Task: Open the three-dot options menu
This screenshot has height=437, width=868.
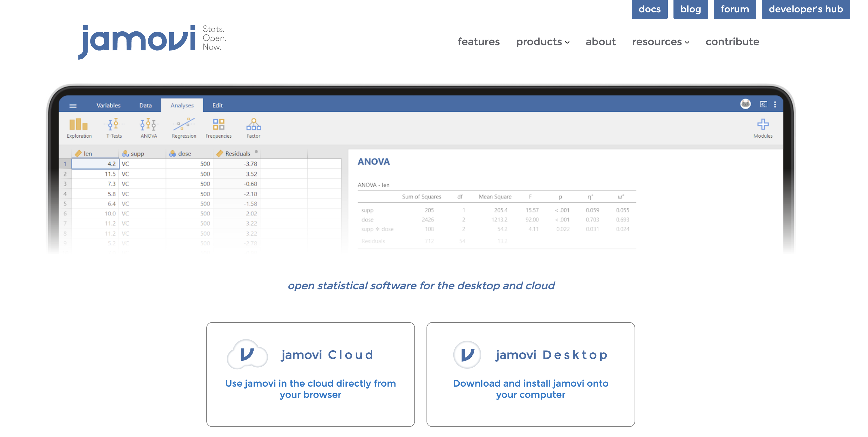Action: (775, 105)
